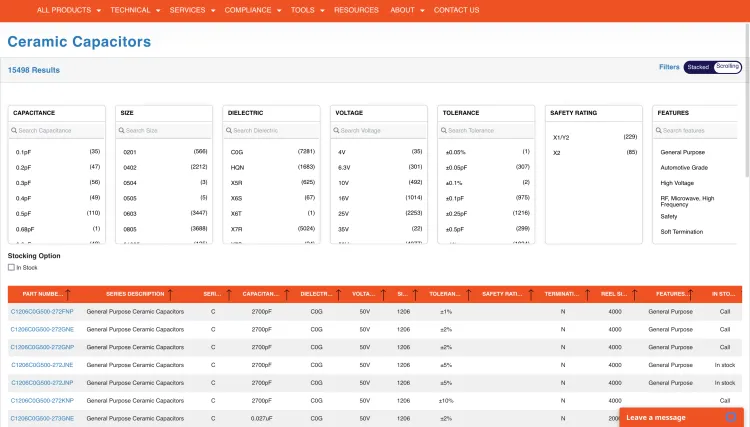Screen dimensions: 750x427
Task: Open the Resources menu item
Action: coord(356,10)
